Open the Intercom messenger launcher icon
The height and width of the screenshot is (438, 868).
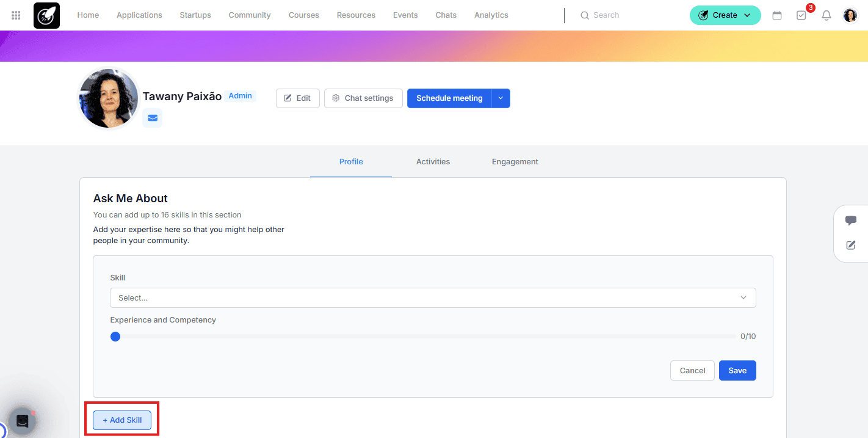coord(23,421)
